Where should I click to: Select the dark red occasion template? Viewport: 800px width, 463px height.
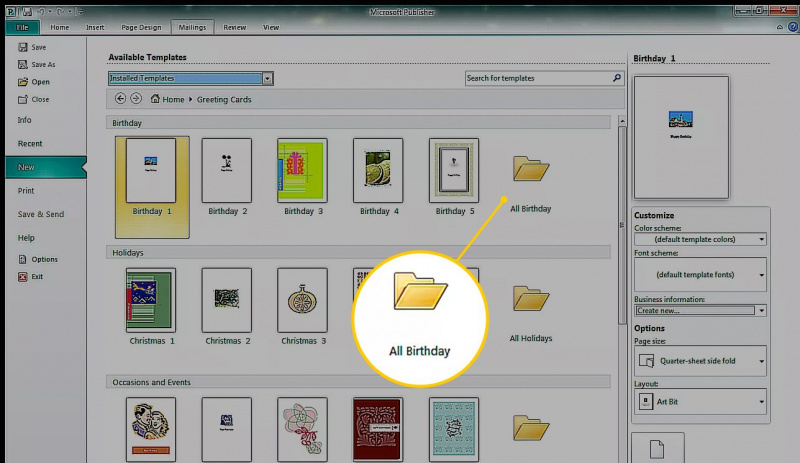tap(378, 429)
